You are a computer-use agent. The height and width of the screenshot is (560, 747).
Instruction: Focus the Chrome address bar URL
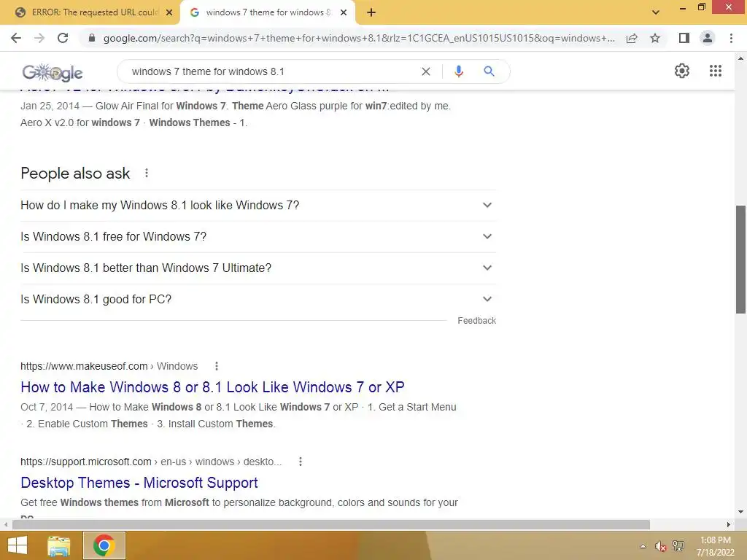(x=358, y=38)
